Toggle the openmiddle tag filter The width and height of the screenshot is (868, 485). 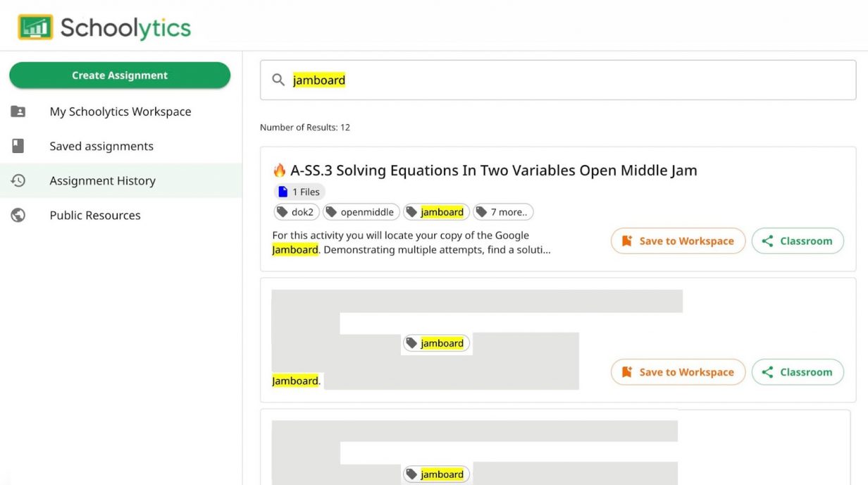361,211
